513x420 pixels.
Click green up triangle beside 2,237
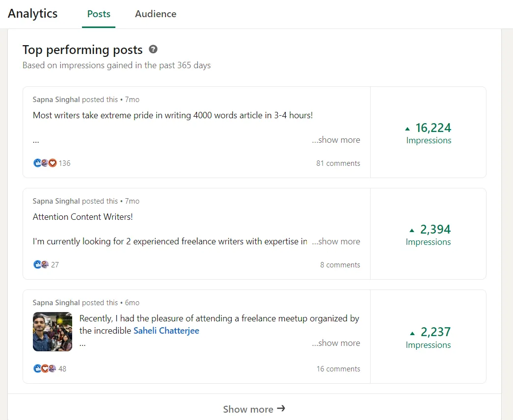pos(412,333)
